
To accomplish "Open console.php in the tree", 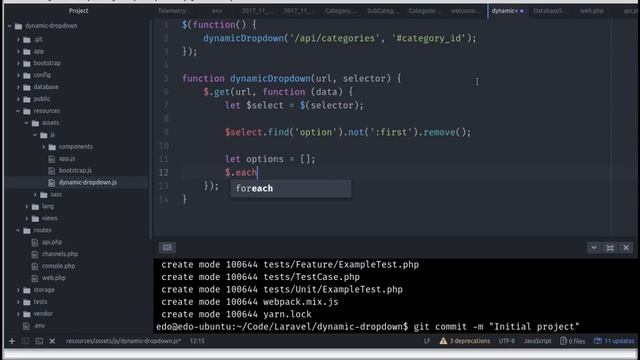I will pyautogui.click(x=58, y=266).
